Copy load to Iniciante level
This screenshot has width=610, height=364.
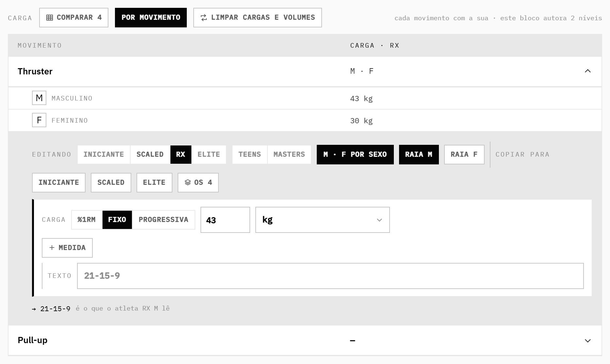[59, 183]
